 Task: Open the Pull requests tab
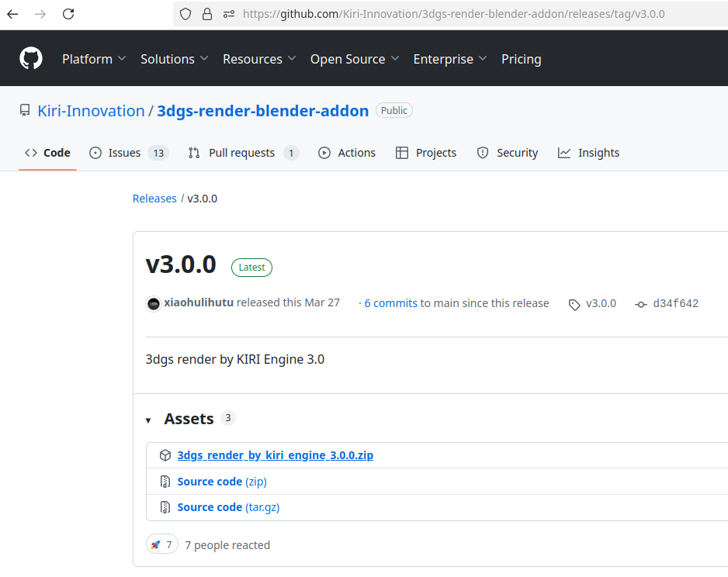pyautogui.click(x=243, y=153)
